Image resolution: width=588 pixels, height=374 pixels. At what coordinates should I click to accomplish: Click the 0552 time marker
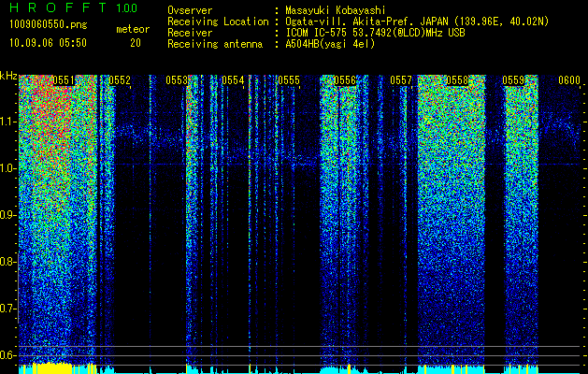[x=120, y=80]
